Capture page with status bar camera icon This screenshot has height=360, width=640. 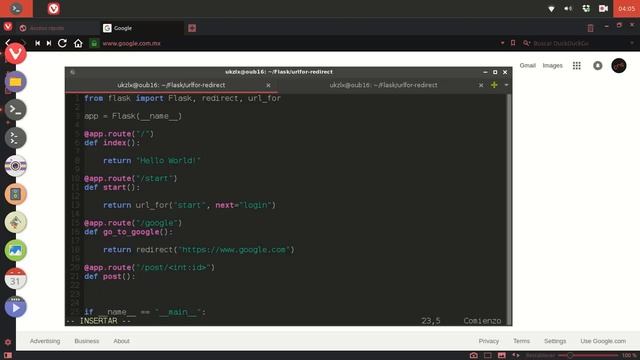coord(473,356)
